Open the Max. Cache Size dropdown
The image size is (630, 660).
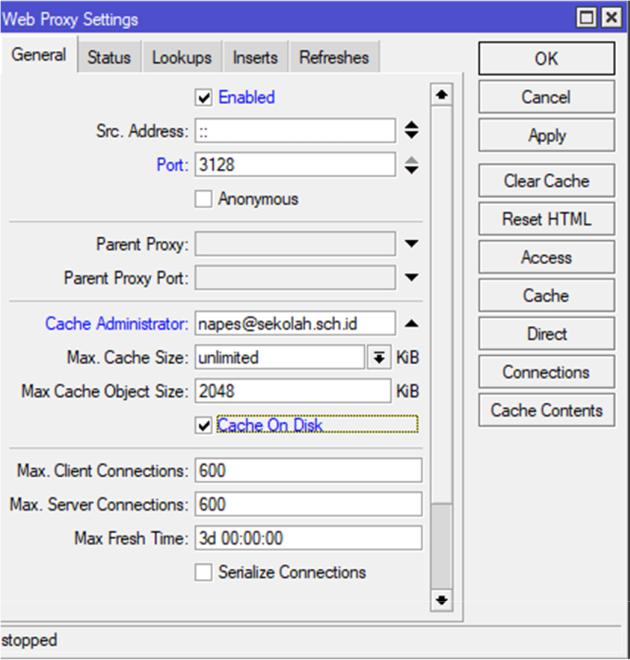click(379, 358)
